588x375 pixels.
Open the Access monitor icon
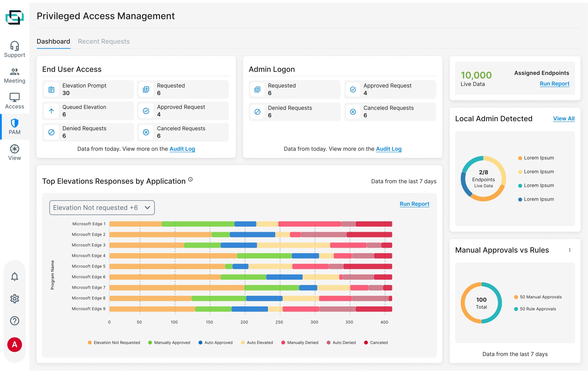tap(14, 97)
